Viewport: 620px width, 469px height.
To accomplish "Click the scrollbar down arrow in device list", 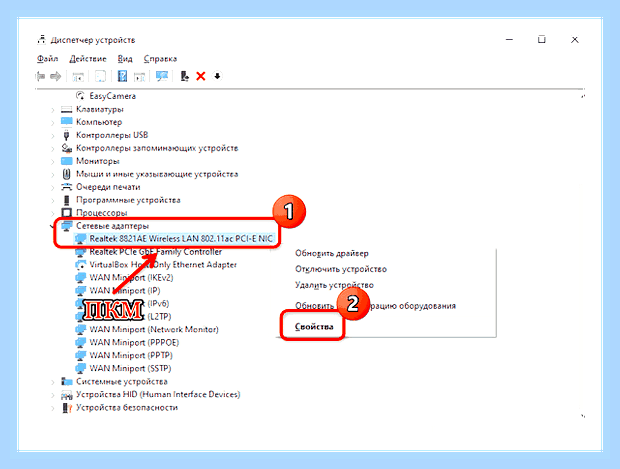I will point(583,416).
